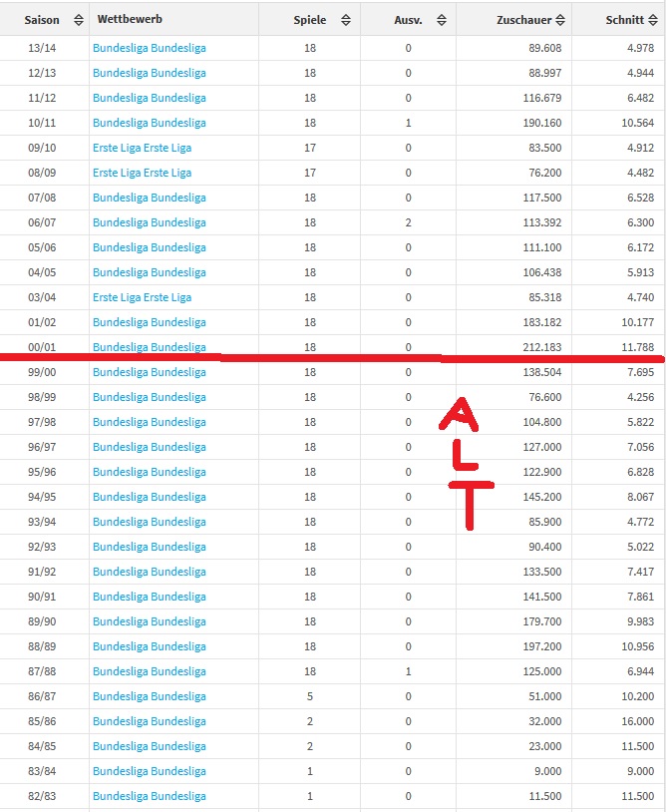The image size is (666, 812).
Task: Open Bundesliga link for season 90/91
Action: pos(149,597)
